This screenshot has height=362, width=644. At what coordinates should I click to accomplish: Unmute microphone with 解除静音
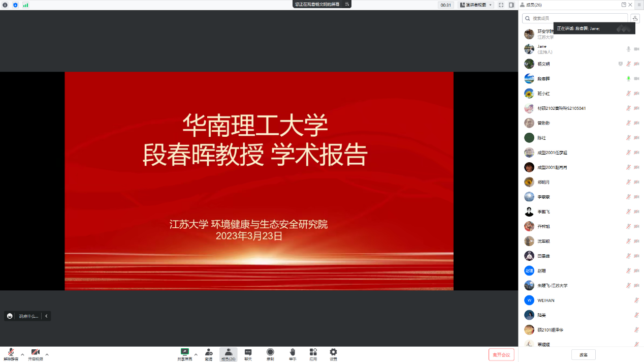point(11,352)
